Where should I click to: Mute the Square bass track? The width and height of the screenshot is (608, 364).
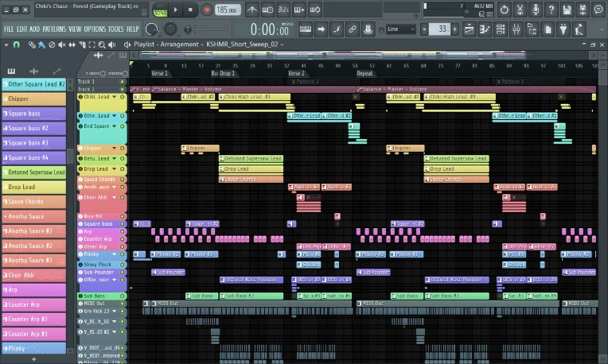click(x=122, y=224)
